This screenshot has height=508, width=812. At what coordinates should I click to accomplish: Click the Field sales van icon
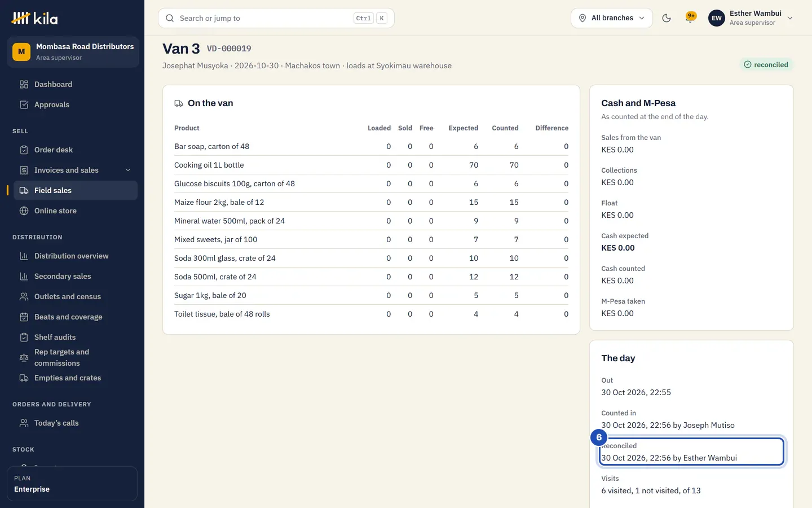coord(24,191)
